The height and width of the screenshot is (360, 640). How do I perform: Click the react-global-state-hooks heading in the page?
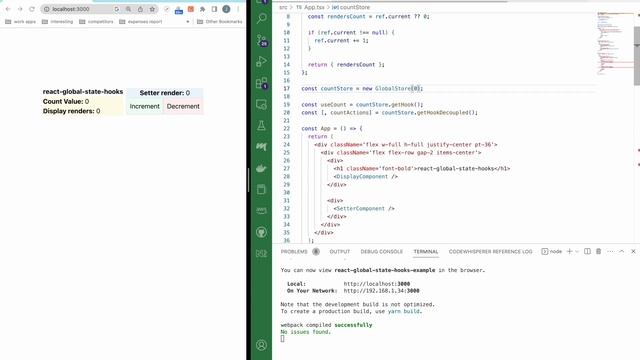(83, 92)
